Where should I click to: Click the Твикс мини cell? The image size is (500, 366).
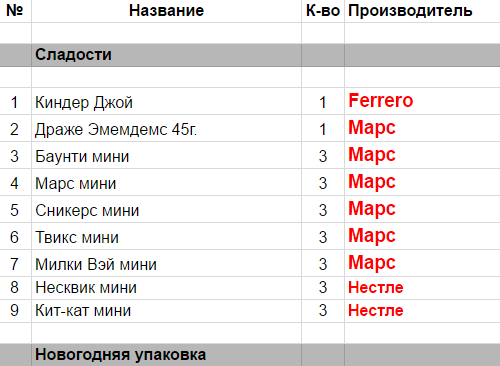pyautogui.click(x=166, y=237)
